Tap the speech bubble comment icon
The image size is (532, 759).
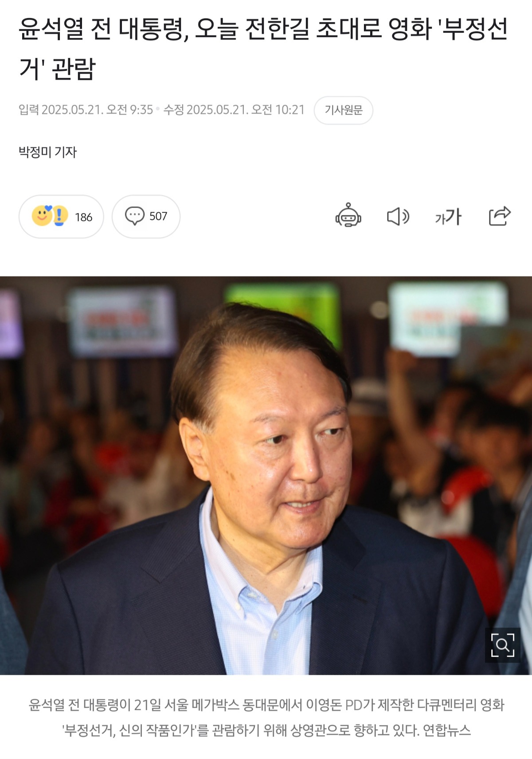click(135, 216)
